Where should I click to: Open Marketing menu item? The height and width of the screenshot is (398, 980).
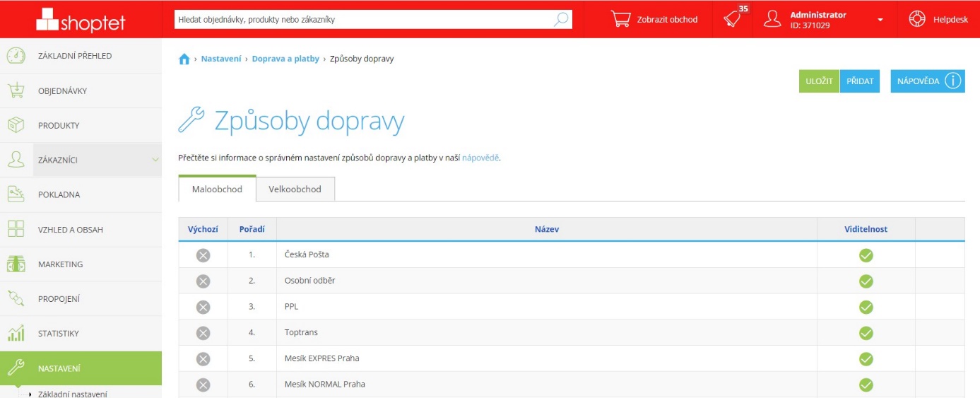point(81,264)
